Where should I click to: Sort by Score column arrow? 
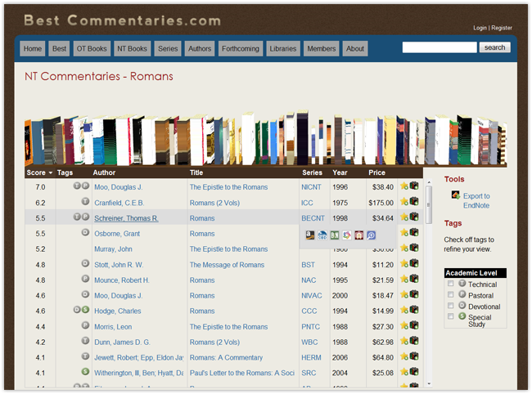point(51,172)
